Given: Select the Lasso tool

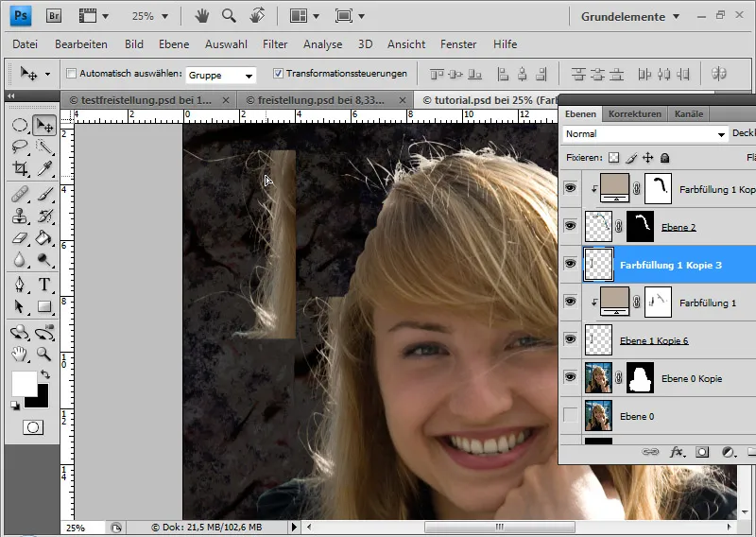Looking at the screenshot, I should click(20, 147).
